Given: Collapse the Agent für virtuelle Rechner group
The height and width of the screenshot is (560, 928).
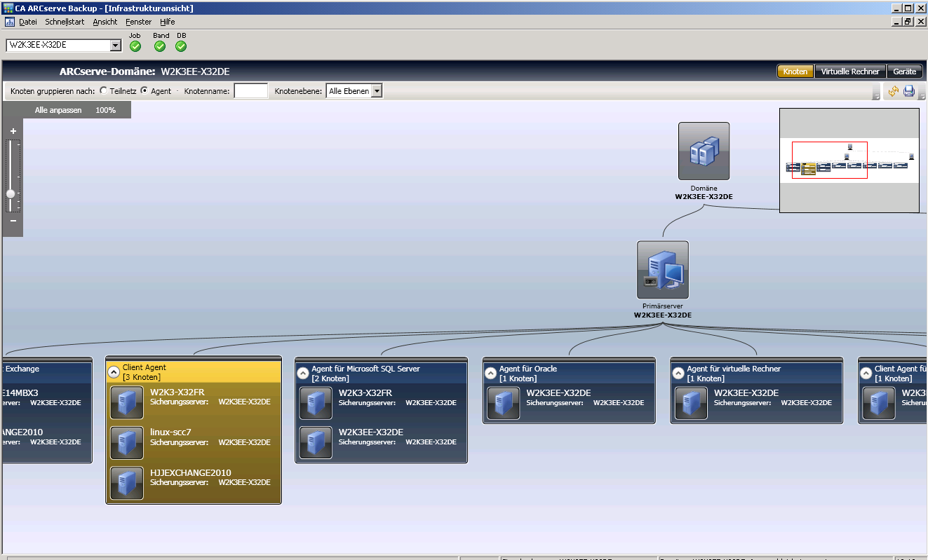Looking at the screenshot, I should (678, 374).
